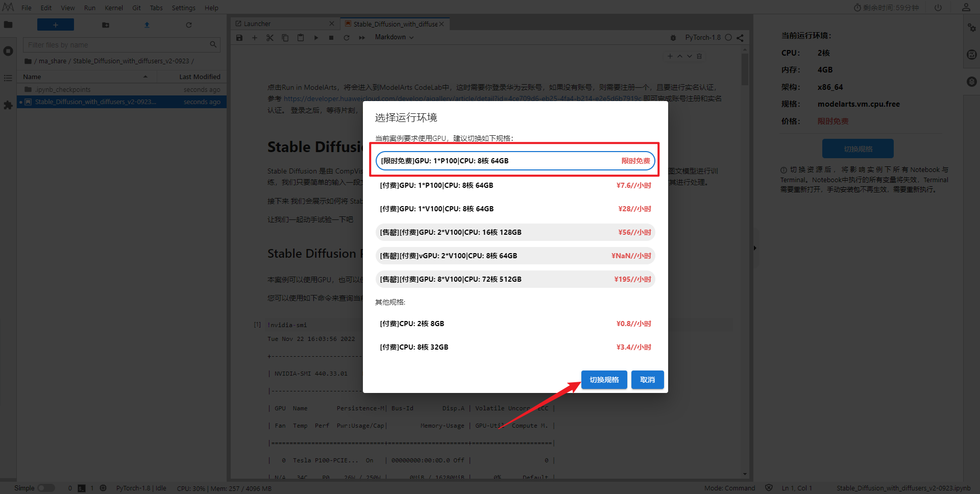Image resolution: width=980 pixels, height=494 pixels.
Task: Close the Launcher tab
Action: (x=332, y=24)
